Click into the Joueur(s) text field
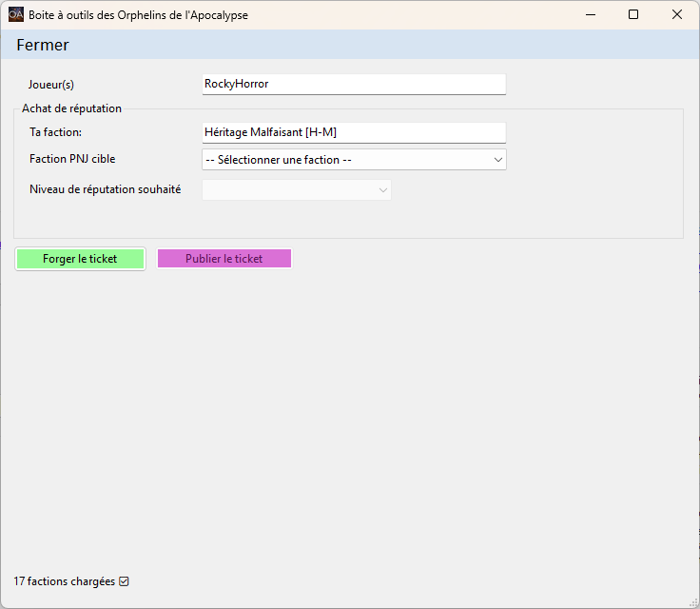This screenshot has width=700, height=609. pos(353,84)
